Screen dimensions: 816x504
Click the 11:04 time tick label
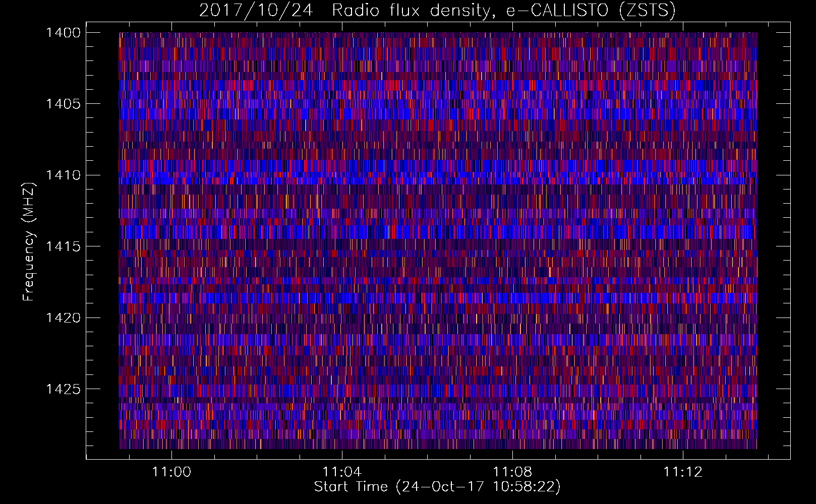tap(342, 472)
